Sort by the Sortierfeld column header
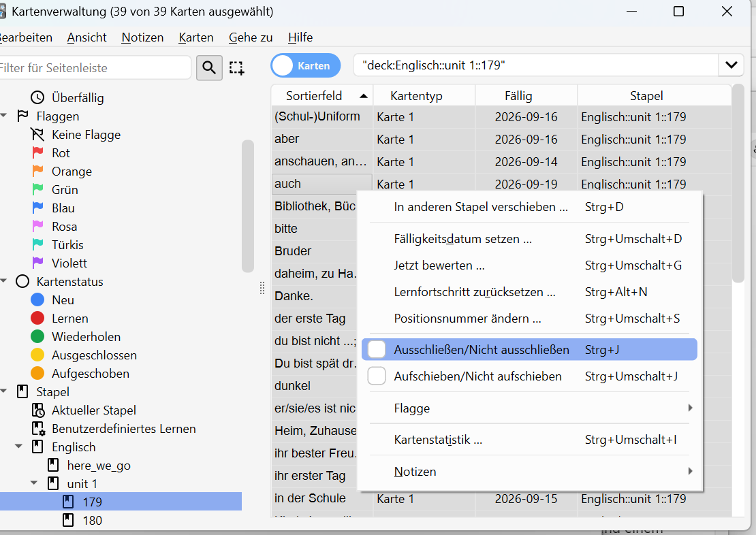Screen dimensions: 756x535 pyautogui.click(x=322, y=95)
